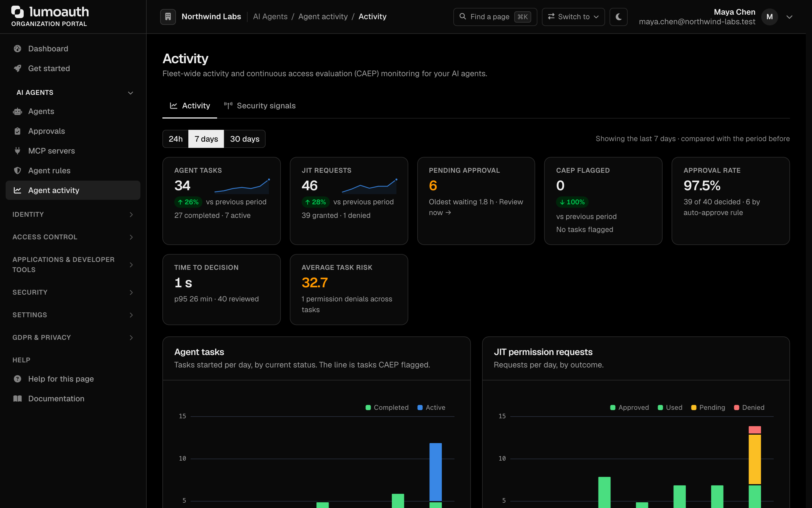This screenshot has height=508, width=812.
Task: Open the Average Task Risk card
Action: click(x=348, y=289)
